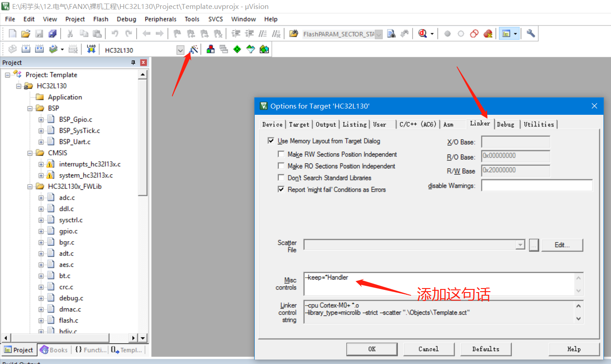Rebuild all target files icon
This screenshot has height=364, width=611.
(x=39, y=50)
